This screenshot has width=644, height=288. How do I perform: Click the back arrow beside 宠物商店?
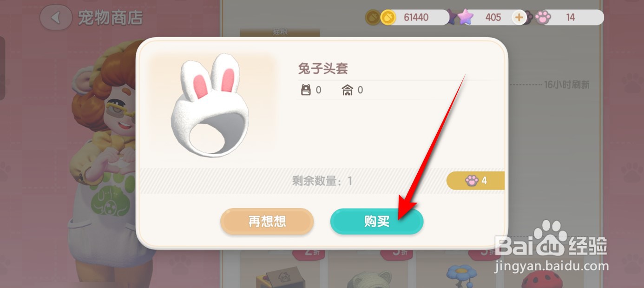coord(56,18)
